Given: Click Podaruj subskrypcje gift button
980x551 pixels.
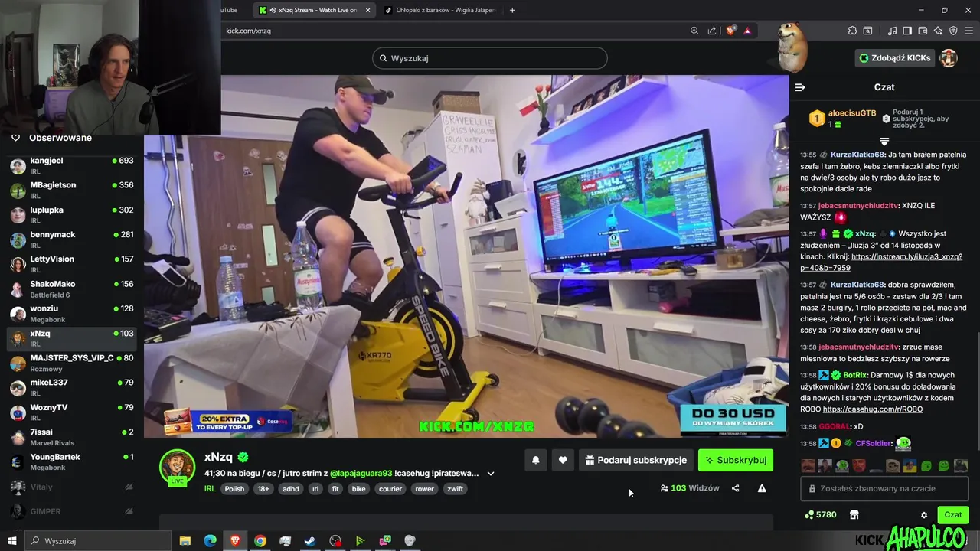Looking at the screenshot, I should click(x=635, y=460).
